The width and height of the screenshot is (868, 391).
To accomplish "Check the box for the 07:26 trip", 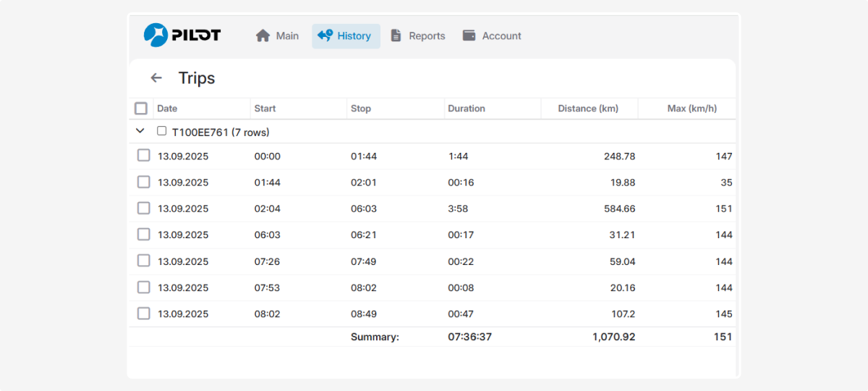I will [x=144, y=261].
